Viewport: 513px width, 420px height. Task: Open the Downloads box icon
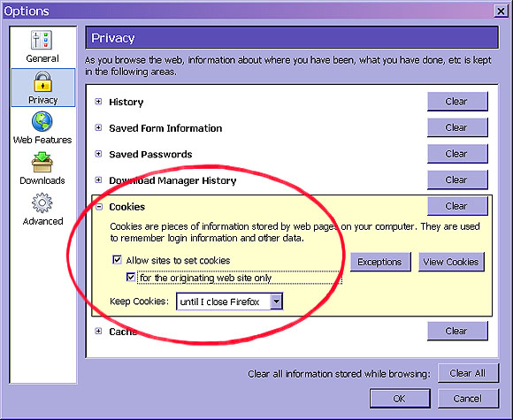(42, 162)
